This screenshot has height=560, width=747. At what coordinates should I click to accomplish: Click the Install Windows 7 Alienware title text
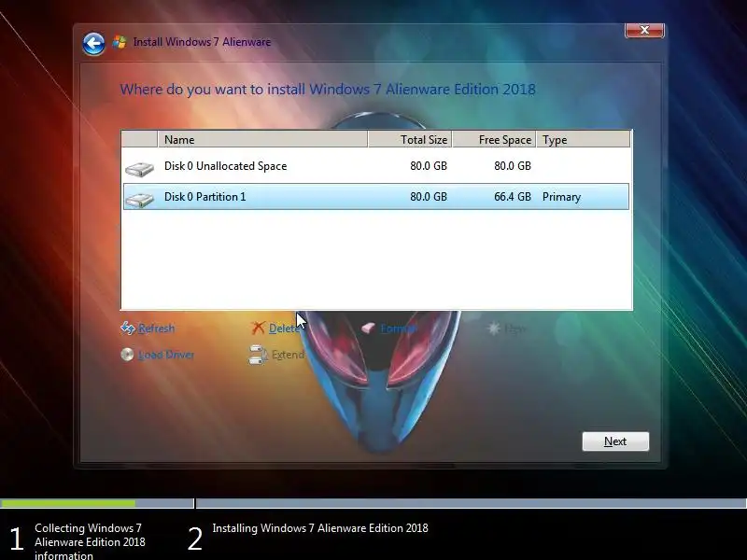(202, 42)
